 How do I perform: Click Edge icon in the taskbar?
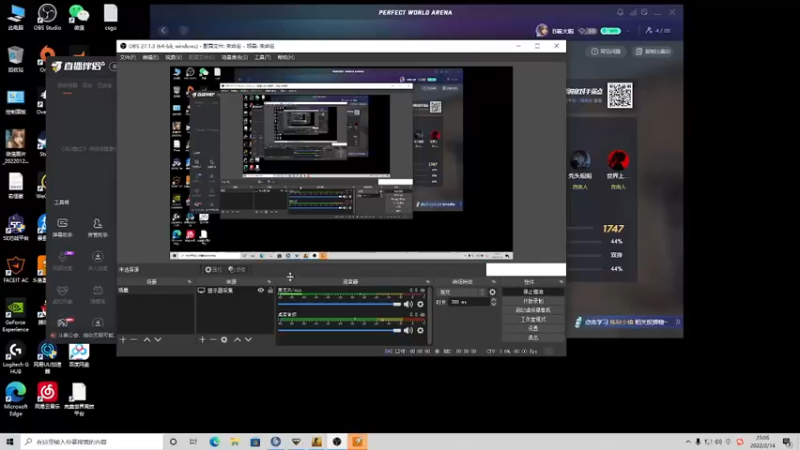(x=214, y=441)
